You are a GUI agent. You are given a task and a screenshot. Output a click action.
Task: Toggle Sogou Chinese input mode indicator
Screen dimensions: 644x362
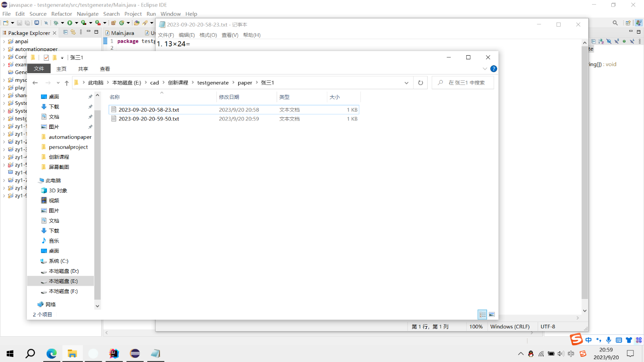click(589, 340)
